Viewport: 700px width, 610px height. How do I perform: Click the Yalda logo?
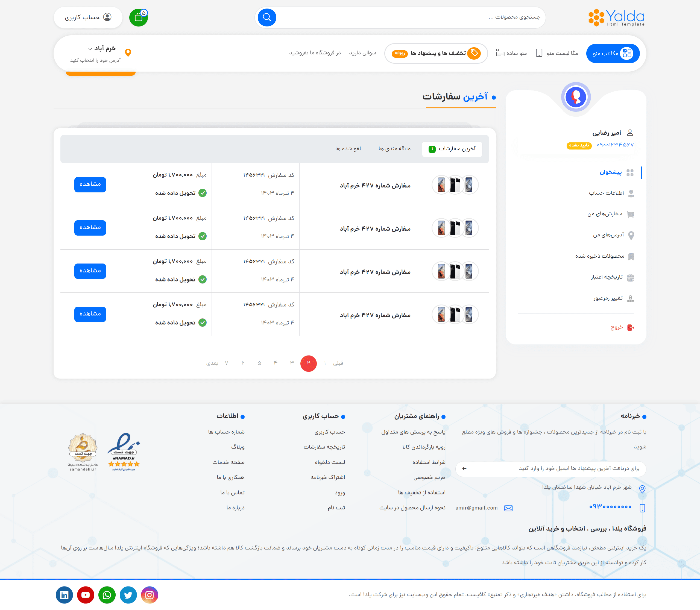pyautogui.click(x=617, y=17)
